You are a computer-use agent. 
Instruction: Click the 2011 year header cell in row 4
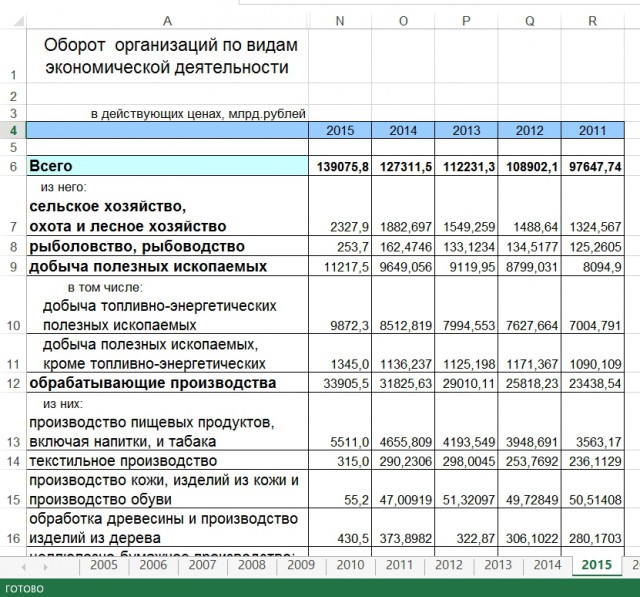coord(593,130)
